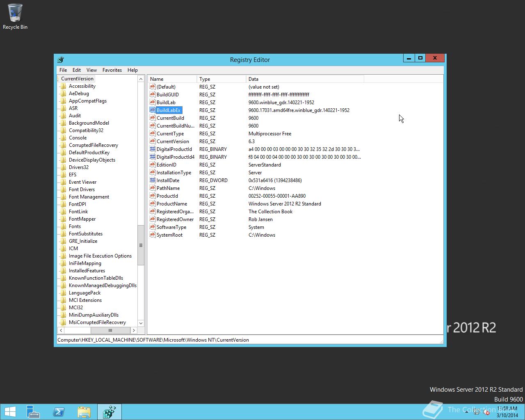
Task: Sort values by Type column header
Action: 221,79
